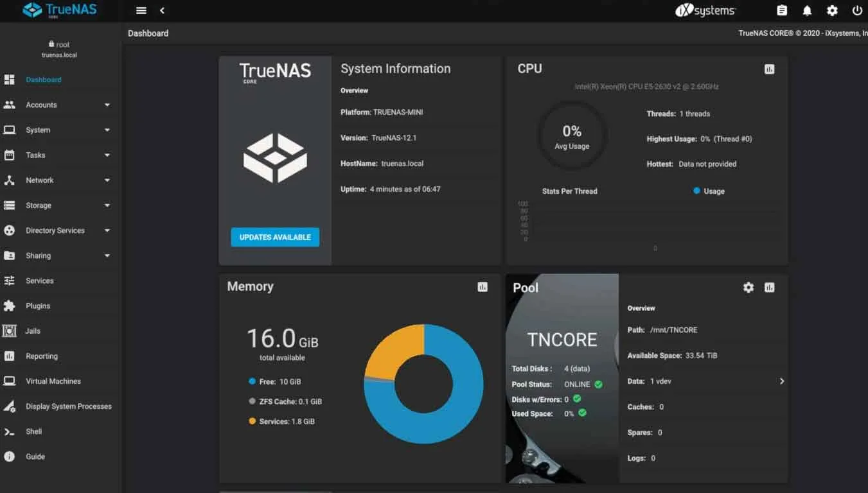
Task: Open Display System Processes
Action: click(69, 406)
